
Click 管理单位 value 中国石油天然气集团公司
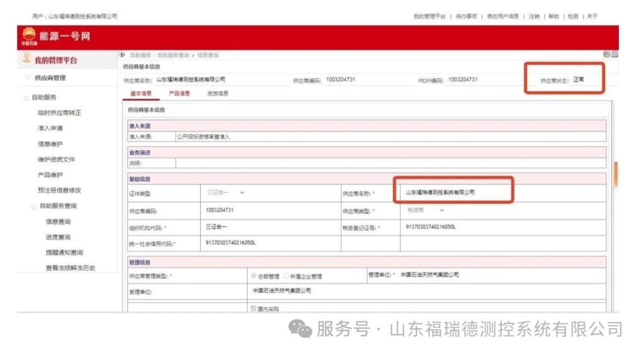[x=430, y=274]
